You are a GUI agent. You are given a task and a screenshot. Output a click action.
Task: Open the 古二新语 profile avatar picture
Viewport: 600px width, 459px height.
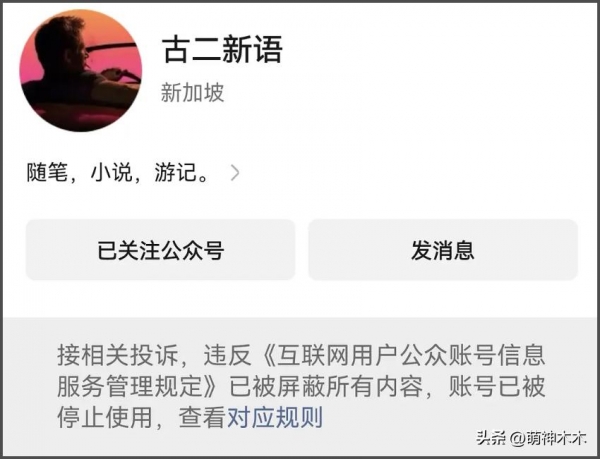coord(81,70)
